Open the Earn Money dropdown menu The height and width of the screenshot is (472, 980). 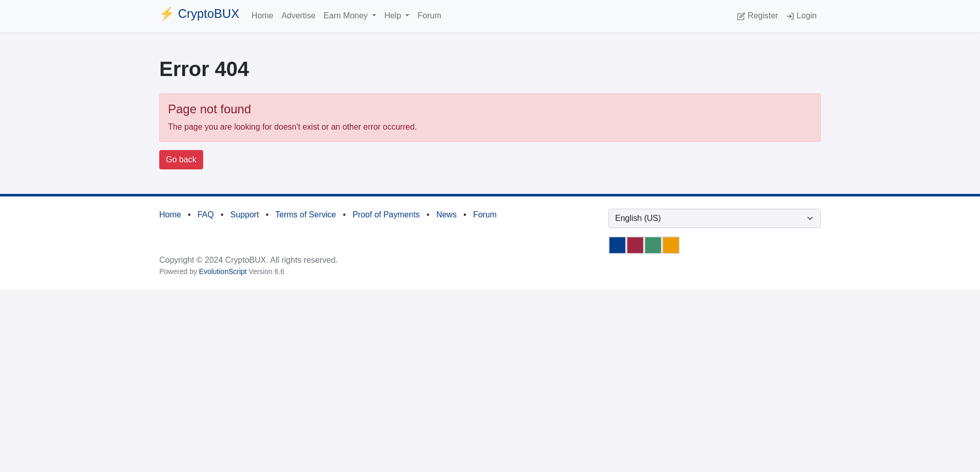coord(349,15)
